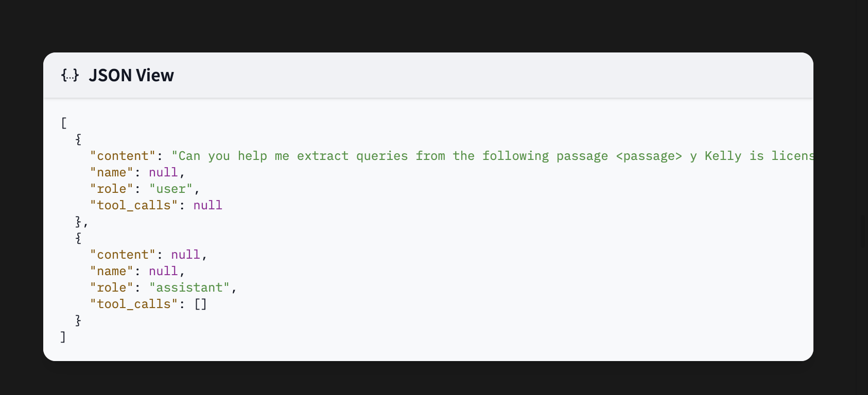
Task: Click the closing bracket of root array
Action: pyautogui.click(x=63, y=337)
